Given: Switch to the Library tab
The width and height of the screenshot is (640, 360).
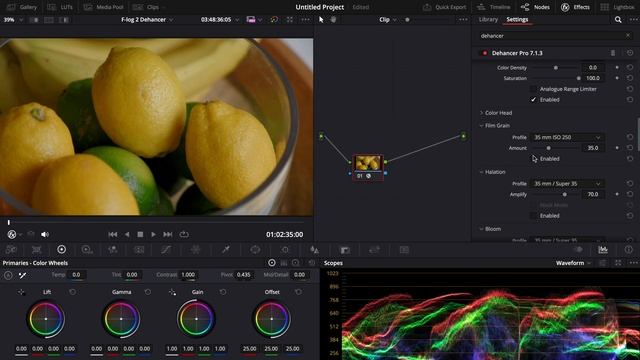Looking at the screenshot, I should click(488, 19).
